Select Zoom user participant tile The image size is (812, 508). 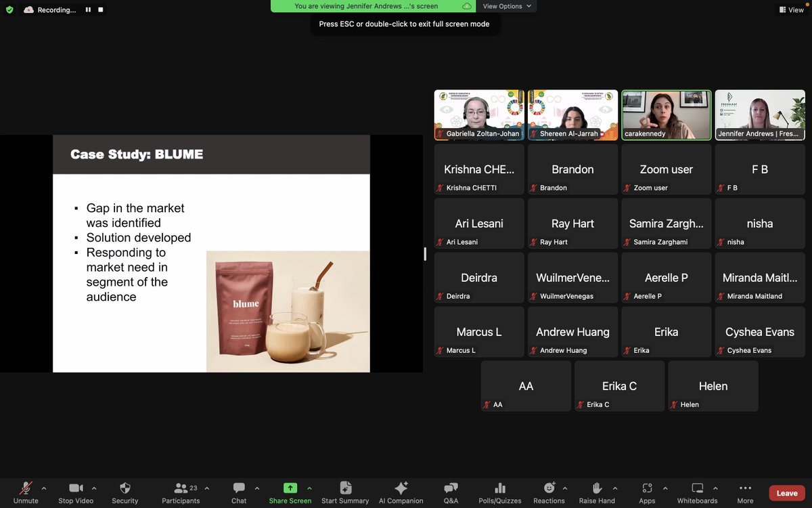click(667, 169)
